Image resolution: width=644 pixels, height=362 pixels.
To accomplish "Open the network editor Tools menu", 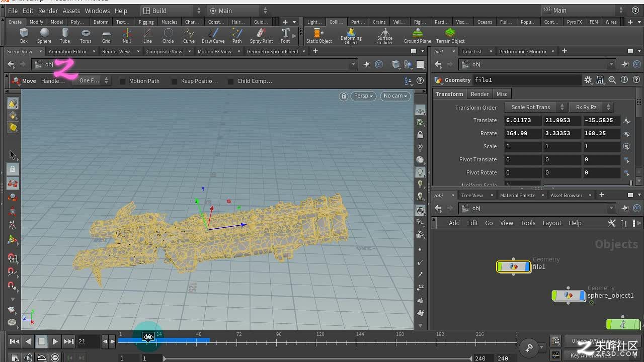I will (x=528, y=223).
